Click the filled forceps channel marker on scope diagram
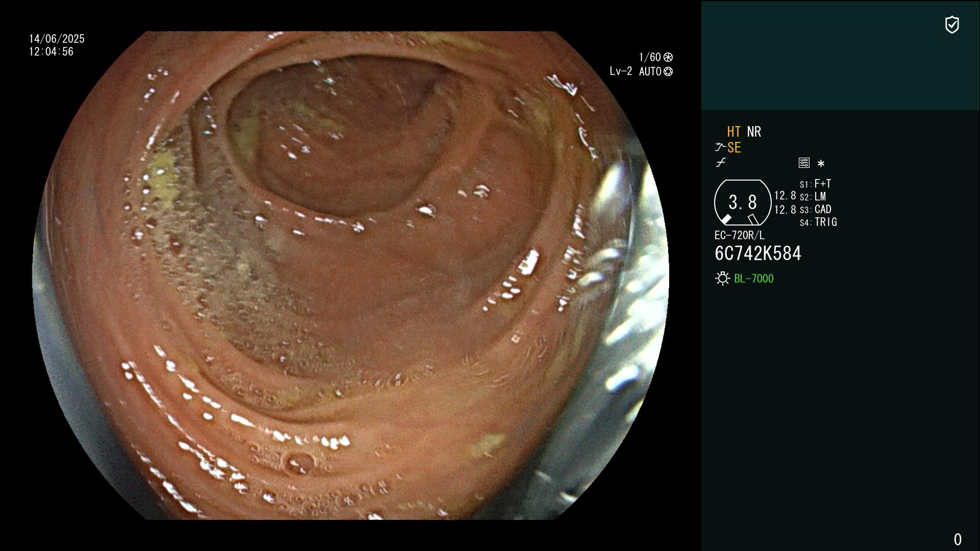This screenshot has height=551, width=980. (x=726, y=219)
